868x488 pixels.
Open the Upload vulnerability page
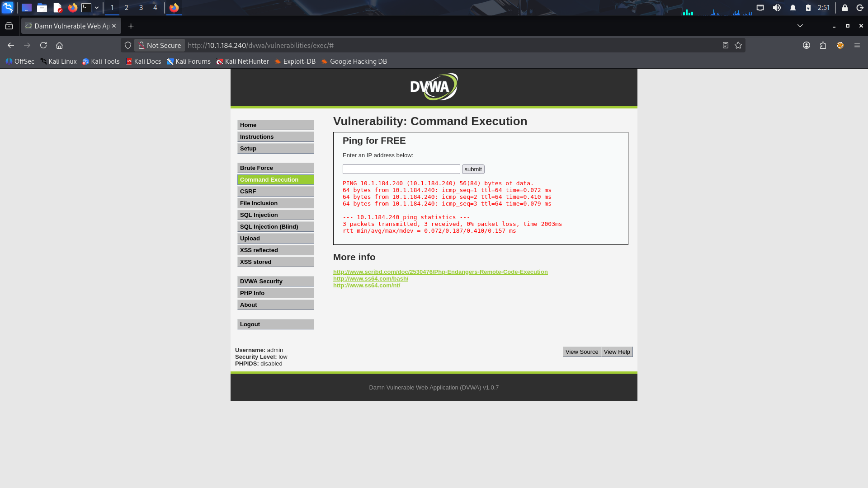pos(276,239)
